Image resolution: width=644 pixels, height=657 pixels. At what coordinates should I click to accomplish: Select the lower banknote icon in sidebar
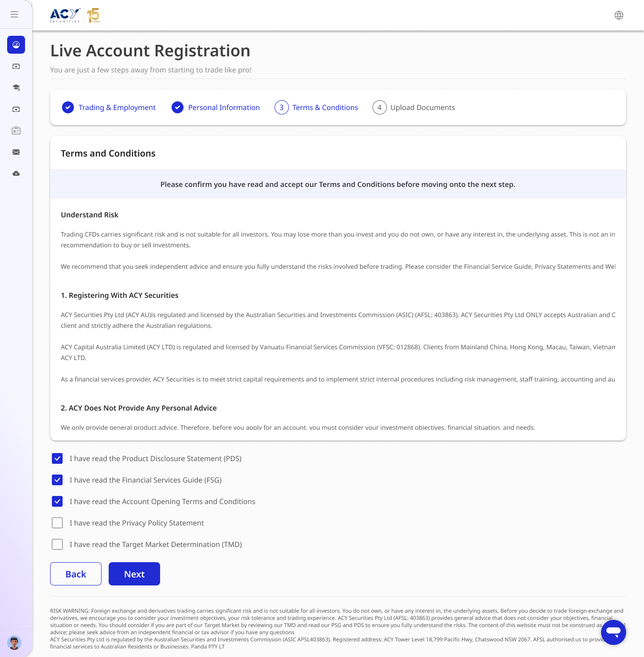coord(16,109)
